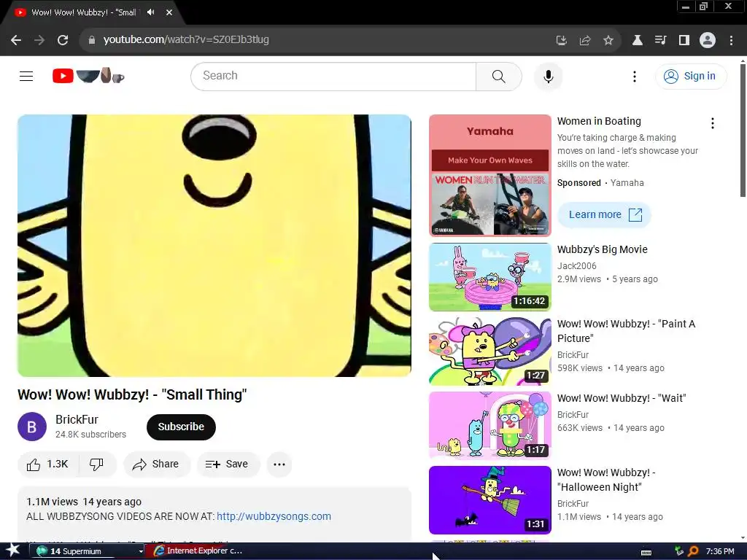Expand the video description box
This screenshot has width=747, height=560.
214,516
